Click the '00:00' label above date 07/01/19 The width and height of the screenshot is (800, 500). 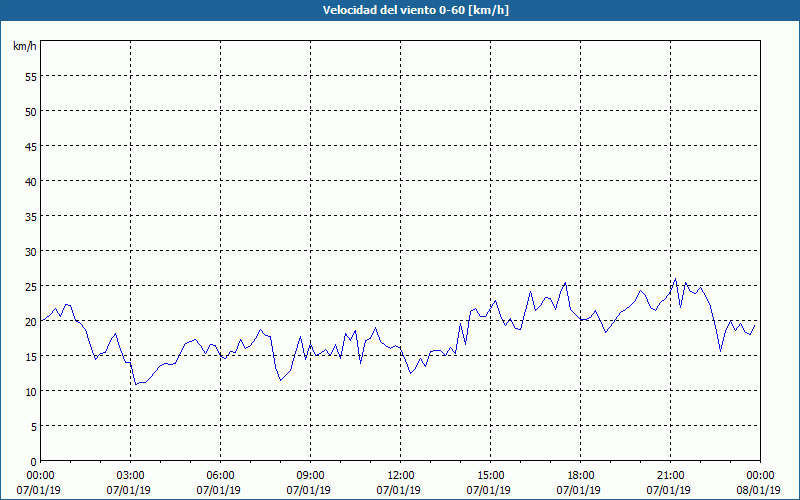pos(41,476)
